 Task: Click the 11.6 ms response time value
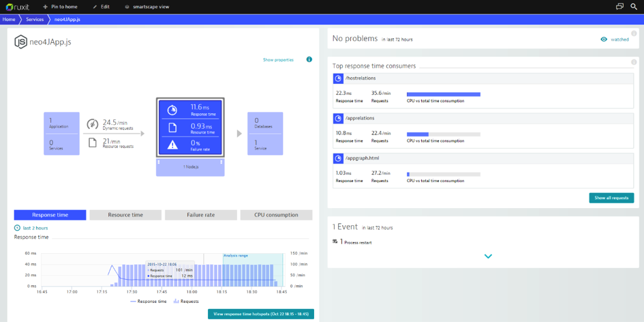pyautogui.click(x=200, y=108)
